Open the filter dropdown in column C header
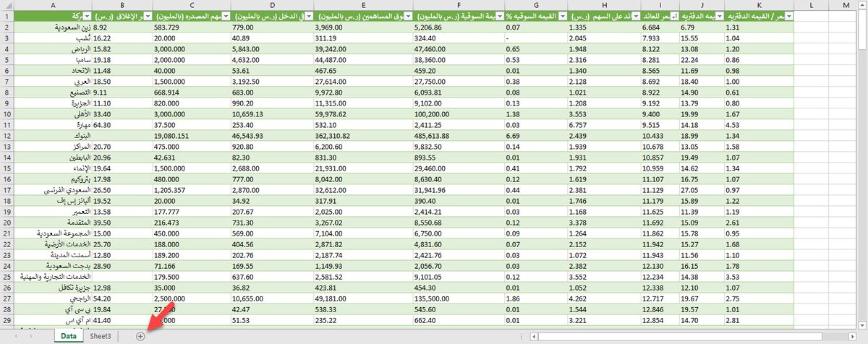Image resolution: width=868 pixels, height=344 pixels. (226, 16)
